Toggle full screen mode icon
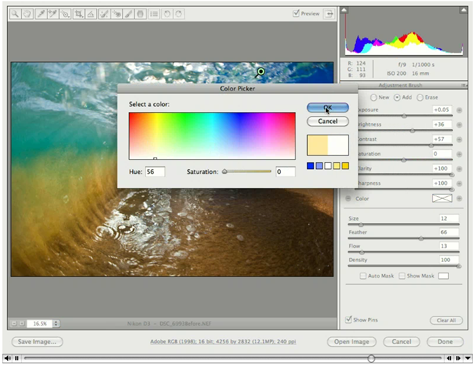The image size is (474, 365). (329, 14)
